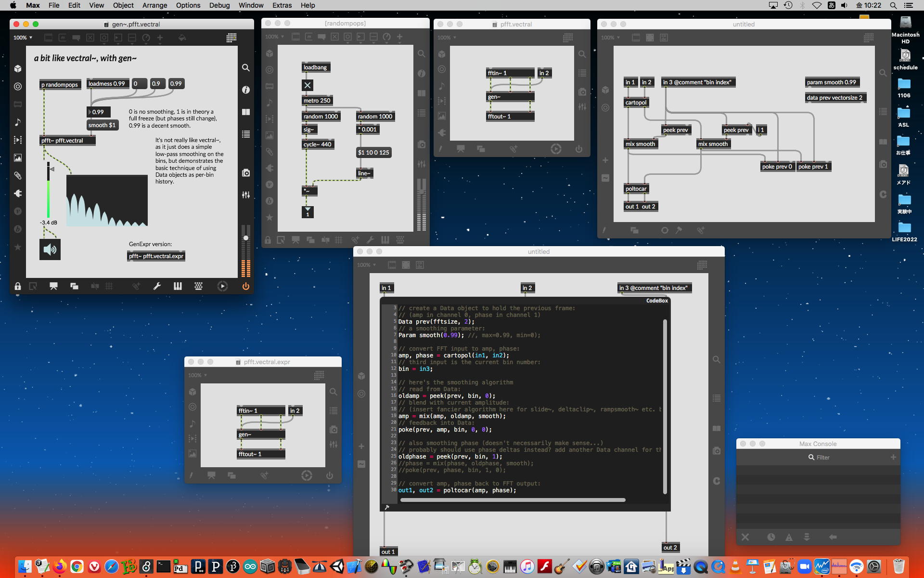Screen dimensions: 924x578
Task: Turn off audio with the orange power button
Action: click(x=245, y=286)
